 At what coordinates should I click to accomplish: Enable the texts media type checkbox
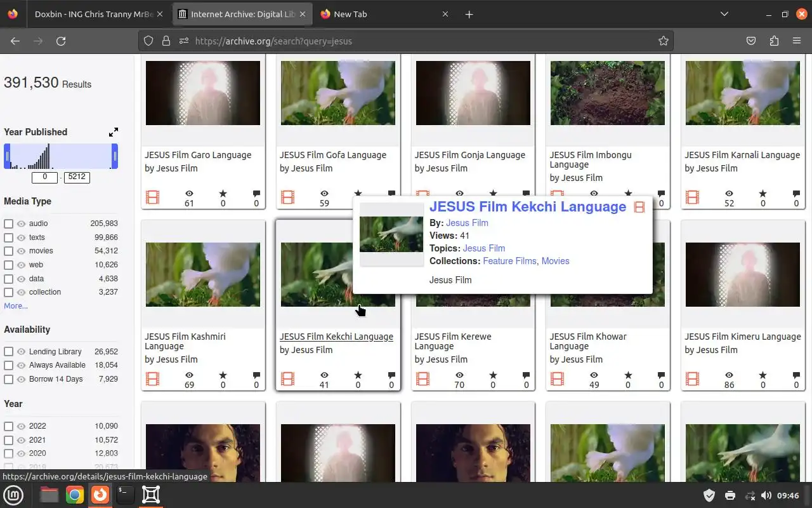click(x=8, y=237)
